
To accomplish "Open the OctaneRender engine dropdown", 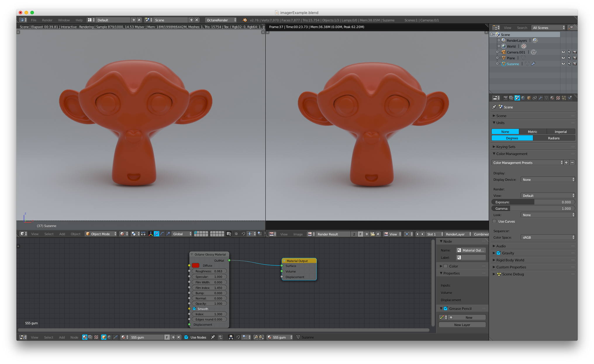I will (221, 20).
